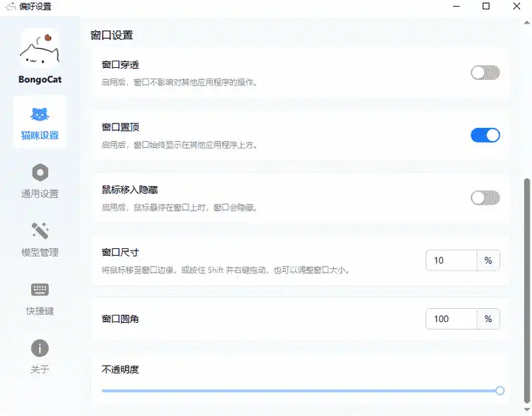The image size is (532, 416).
Task: Close the 偏好设置 window
Action: coord(516,6)
